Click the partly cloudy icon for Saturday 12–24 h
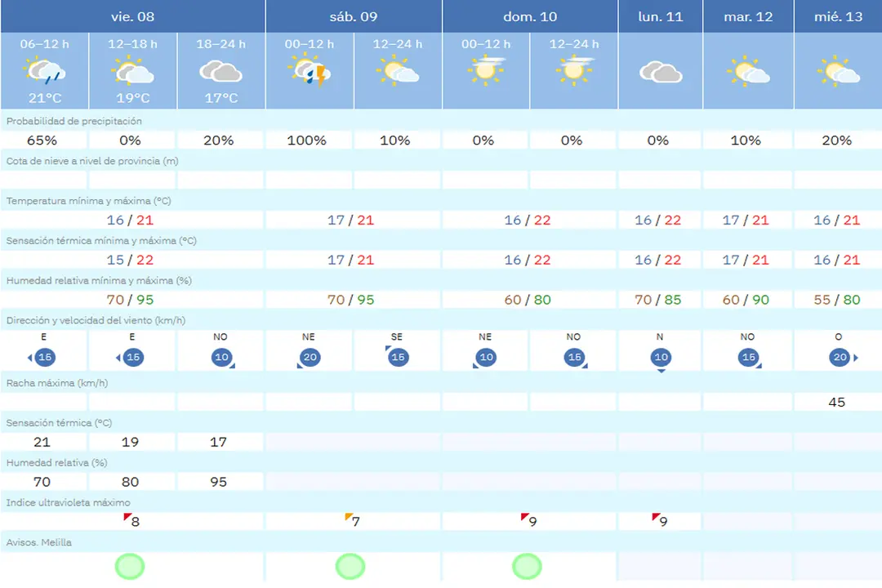The height and width of the screenshot is (588, 882). tap(398, 72)
